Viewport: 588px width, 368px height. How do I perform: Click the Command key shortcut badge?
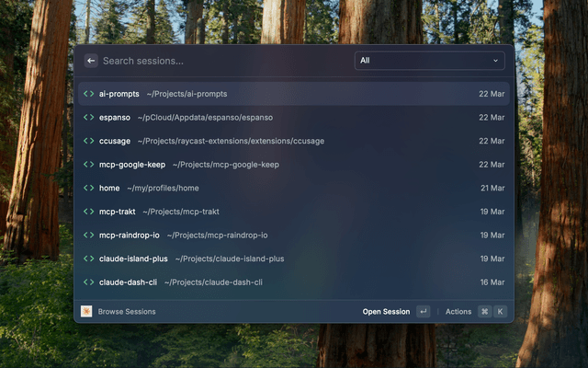(484, 311)
